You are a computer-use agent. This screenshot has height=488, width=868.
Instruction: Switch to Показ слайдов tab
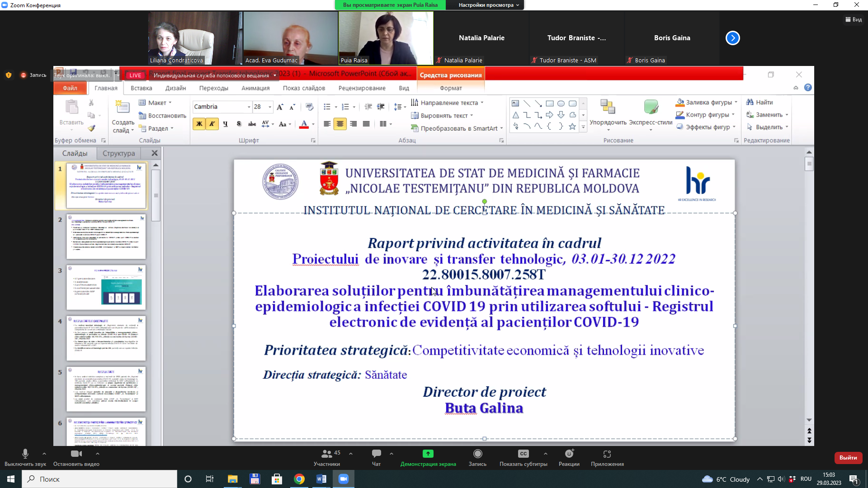304,88
